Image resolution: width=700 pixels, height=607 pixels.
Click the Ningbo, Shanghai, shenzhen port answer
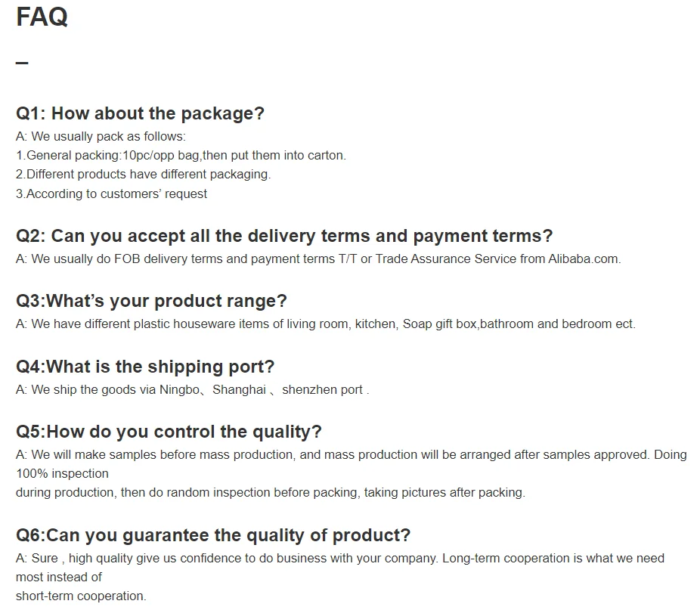[193, 389]
